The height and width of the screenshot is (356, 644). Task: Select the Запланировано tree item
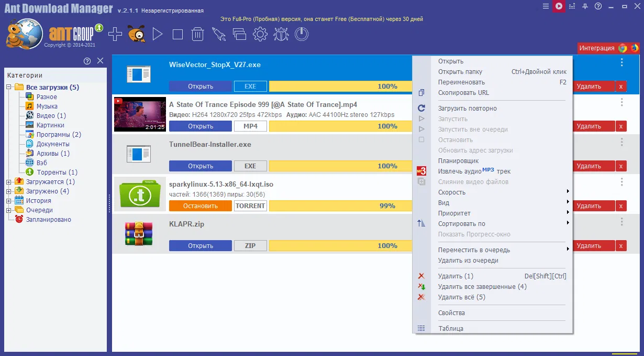click(49, 220)
